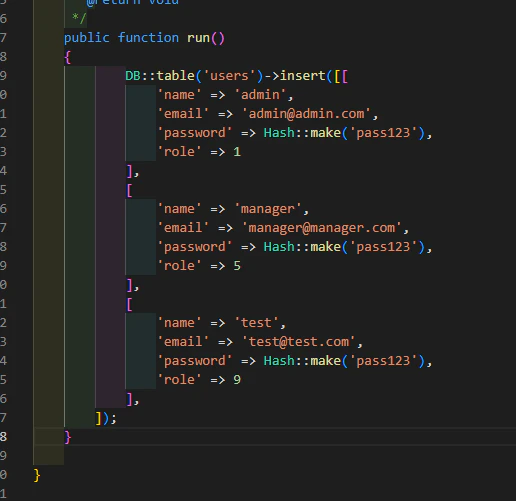
Task: Click the test role value 9
Action: point(237,380)
